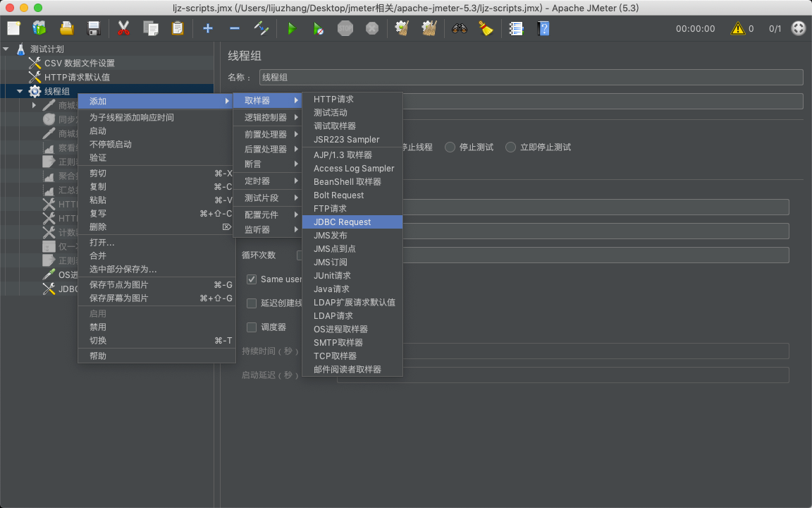Open the Function Helper list icon
The width and height of the screenshot is (812, 508).
point(516,28)
